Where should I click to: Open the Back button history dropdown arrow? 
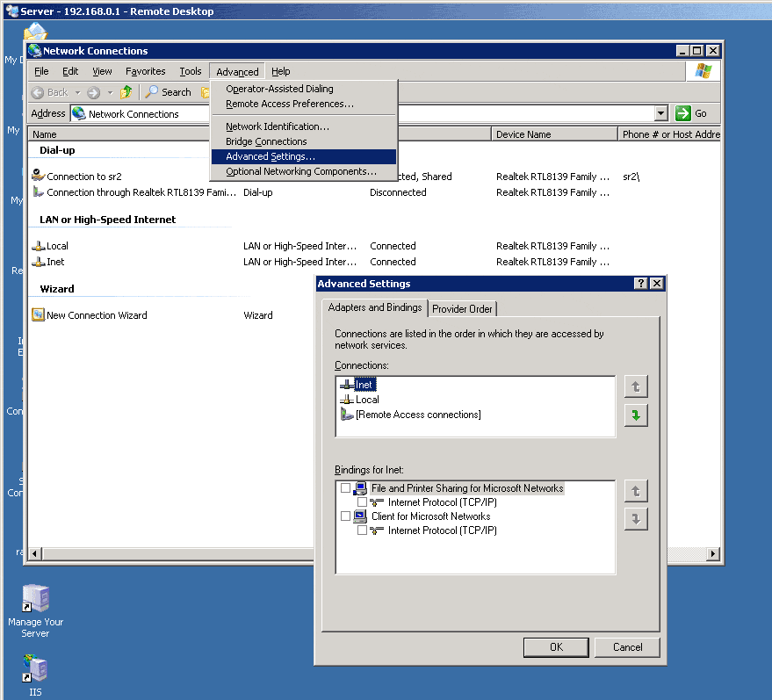click(77, 92)
